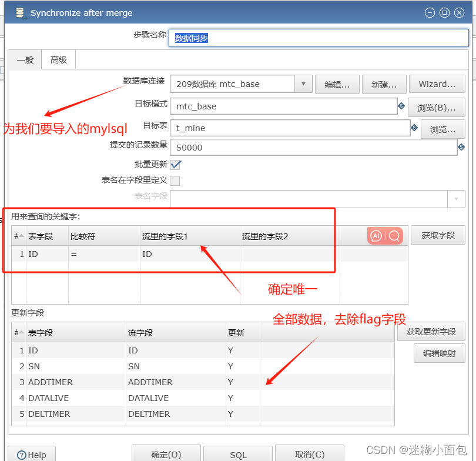Click the 编辑... button
This screenshot has height=461, width=476.
click(337, 84)
